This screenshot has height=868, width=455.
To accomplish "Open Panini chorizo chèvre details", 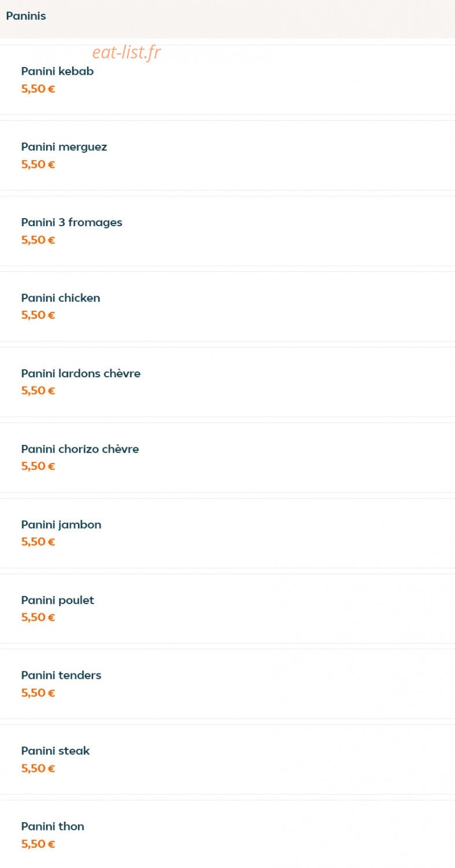I will tap(227, 458).
